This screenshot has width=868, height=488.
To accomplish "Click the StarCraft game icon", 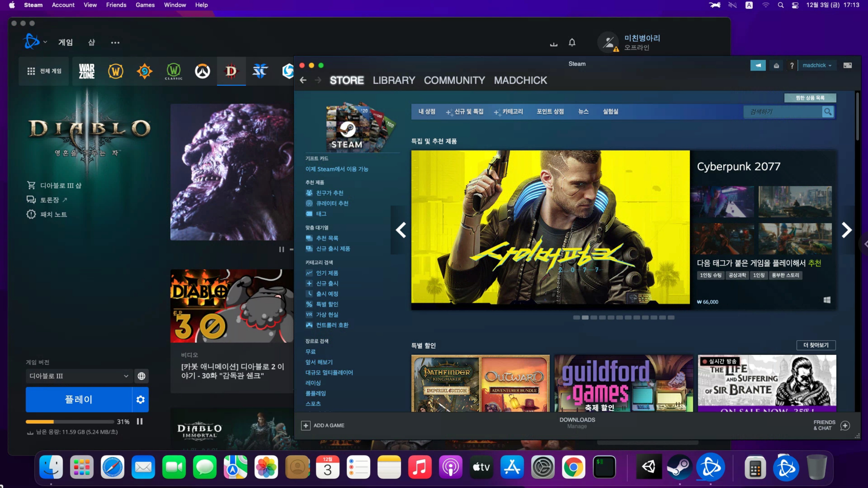I will 260,71.
